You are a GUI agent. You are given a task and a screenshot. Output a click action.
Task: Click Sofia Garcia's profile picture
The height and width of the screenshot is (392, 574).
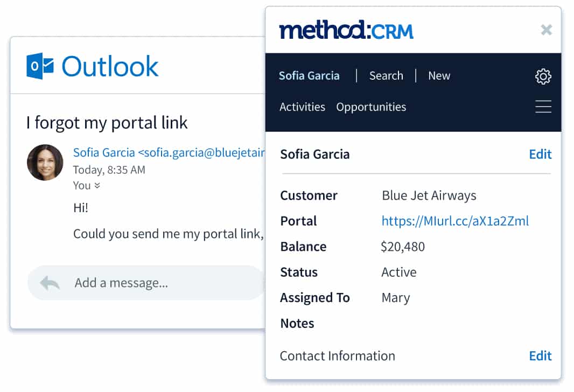45,162
